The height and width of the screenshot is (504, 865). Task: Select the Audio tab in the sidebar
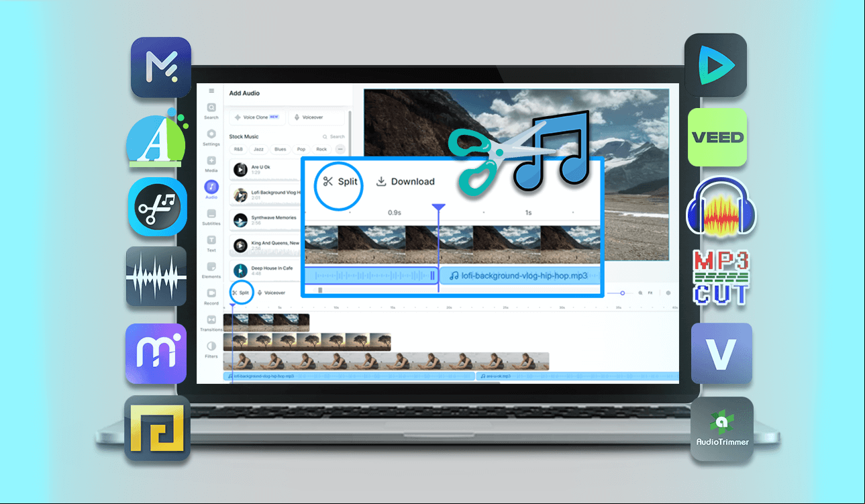(211, 189)
